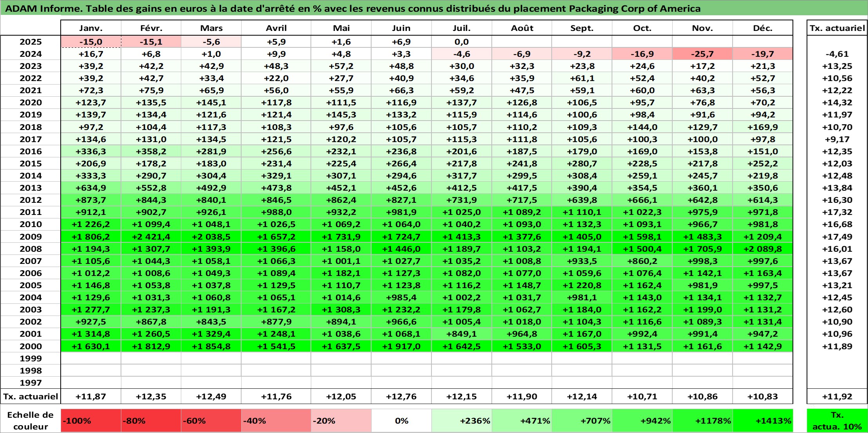Click the +942% green swatch

coord(642,421)
